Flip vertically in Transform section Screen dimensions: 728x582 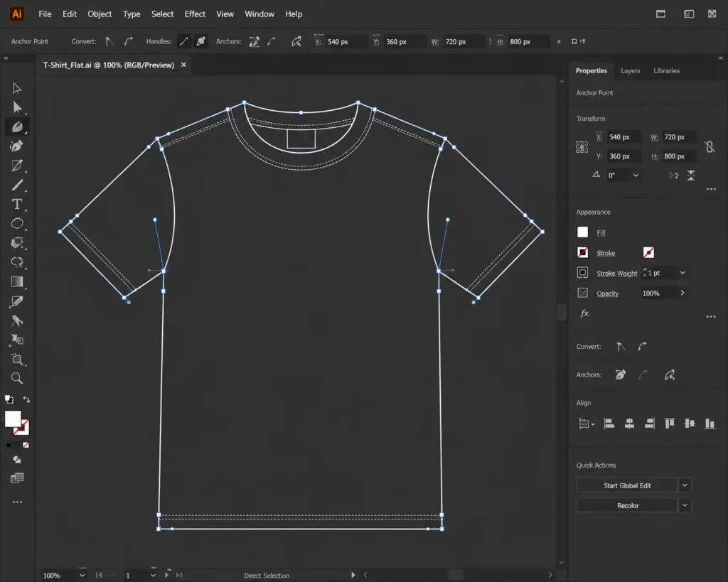point(691,176)
